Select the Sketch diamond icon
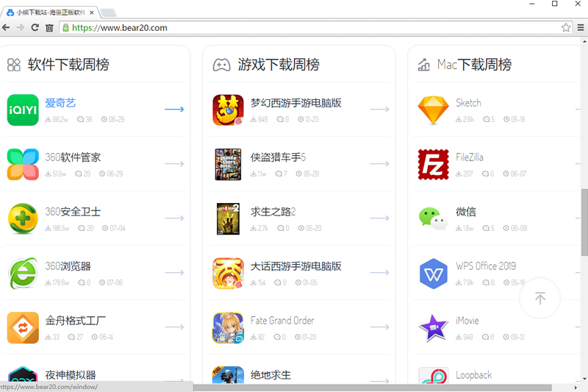 [x=433, y=110]
